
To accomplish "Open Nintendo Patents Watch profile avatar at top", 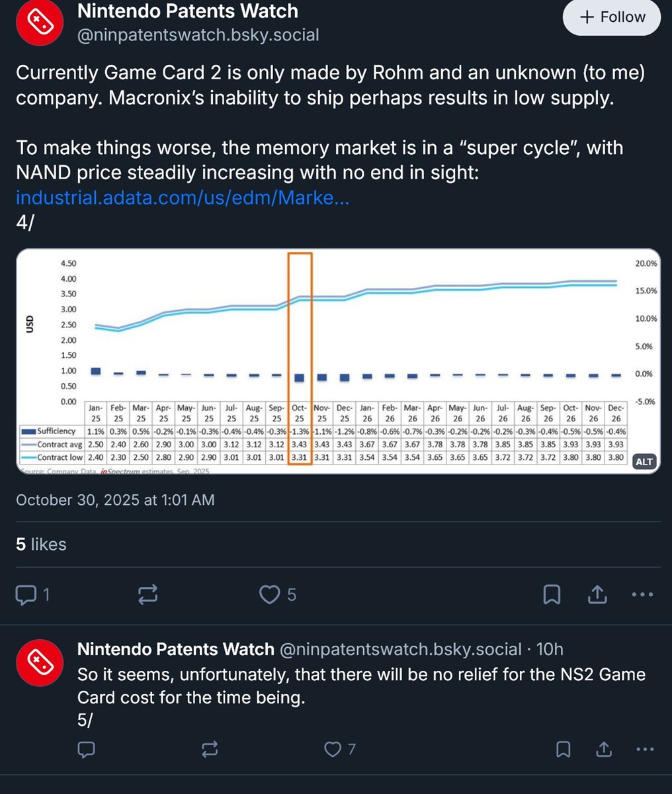I will pyautogui.click(x=39, y=22).
